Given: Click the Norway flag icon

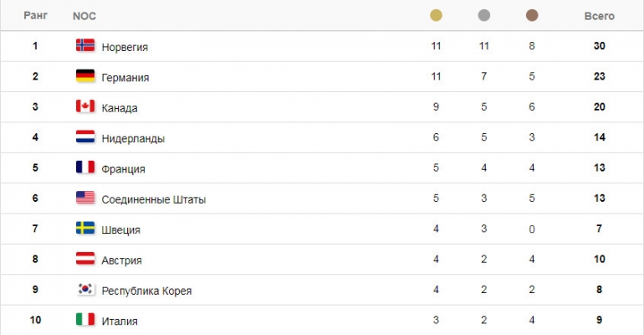Looking at the screenshot, I should point(85,45).
